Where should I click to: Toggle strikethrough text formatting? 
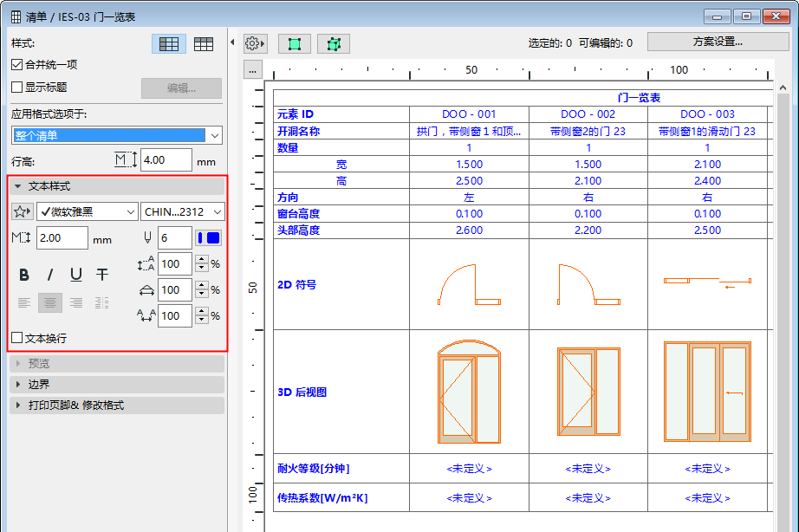tap(102, 276)
